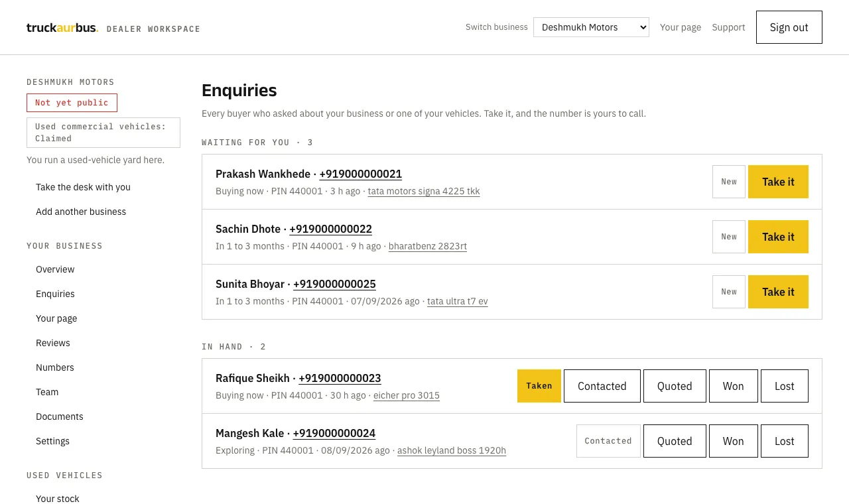Click Used commercial vehicles: Claimed badge

103,133
